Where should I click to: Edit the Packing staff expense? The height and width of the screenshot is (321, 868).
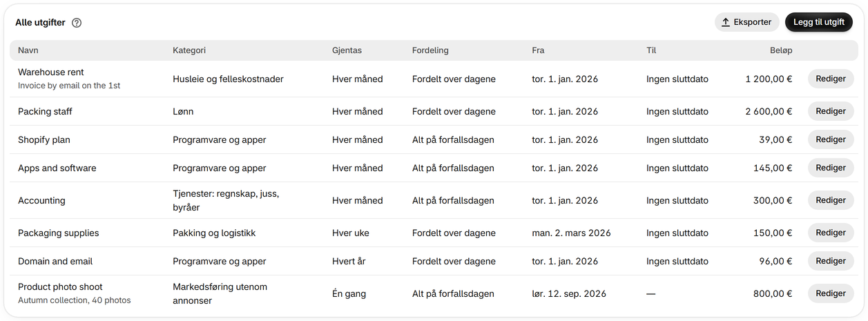pyautogui.click(x=831, y=111)
